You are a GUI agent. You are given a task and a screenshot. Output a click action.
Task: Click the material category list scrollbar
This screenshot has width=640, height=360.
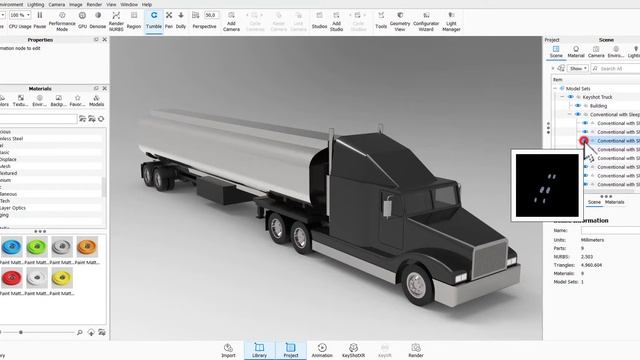tap(104, 187)
